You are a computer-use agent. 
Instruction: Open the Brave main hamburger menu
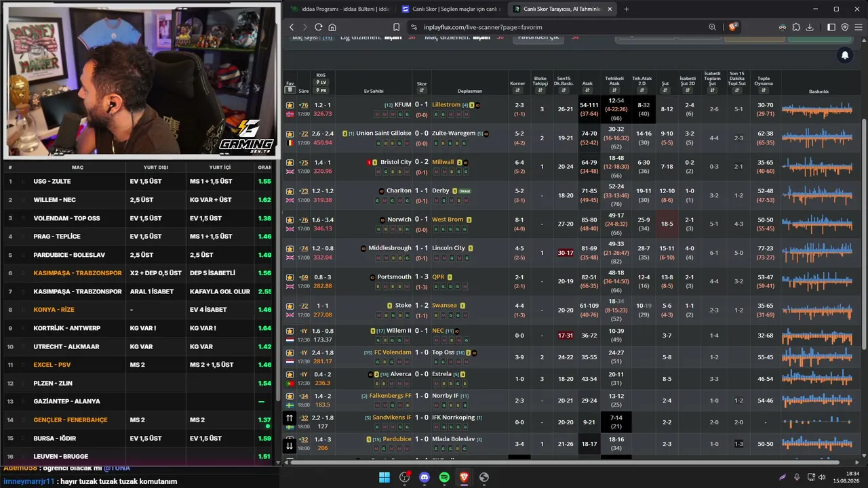coord(859,27)
